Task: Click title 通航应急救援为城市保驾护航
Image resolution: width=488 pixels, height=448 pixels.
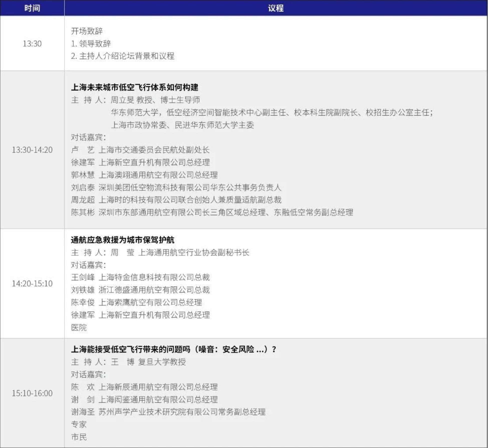Action: (123, 240)
